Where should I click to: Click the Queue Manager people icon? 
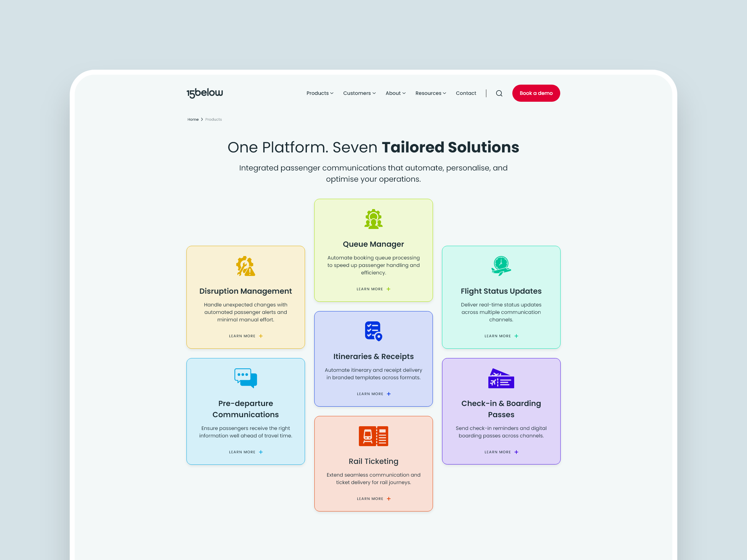click(373, 219)
